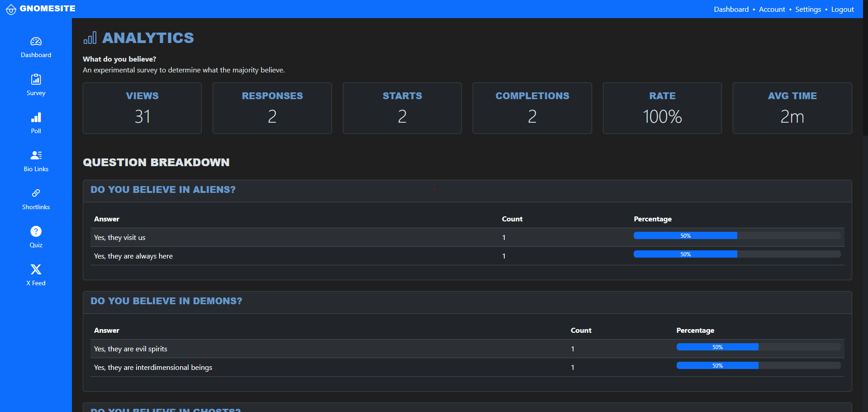Select the Shortlinks label in sidebar

(36, 207)
